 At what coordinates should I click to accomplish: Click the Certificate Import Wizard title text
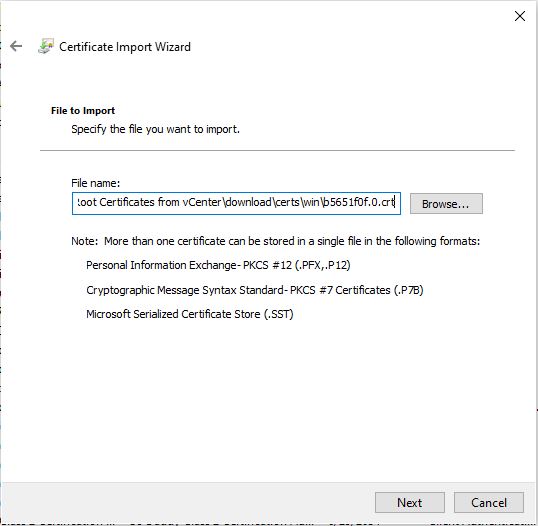pyautogui.click(x=125, y=47)
